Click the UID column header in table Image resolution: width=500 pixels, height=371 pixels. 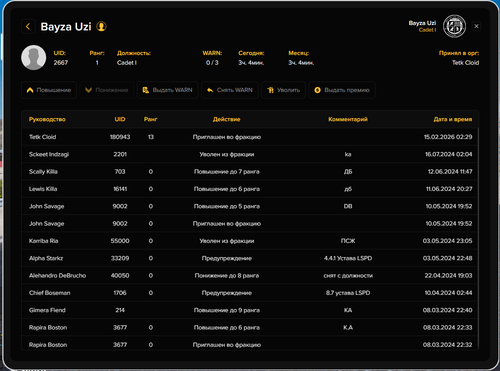click(x=120, y=119)
